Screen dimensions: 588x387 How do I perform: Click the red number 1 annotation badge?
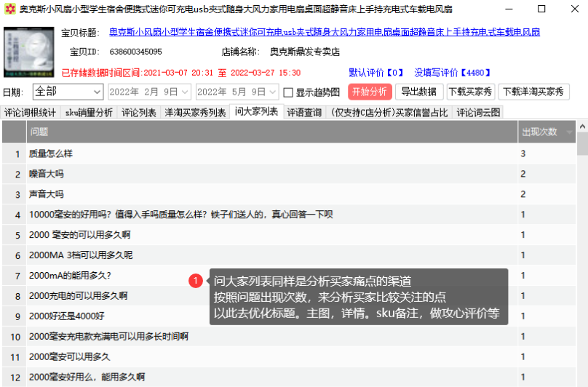point(195,280)
